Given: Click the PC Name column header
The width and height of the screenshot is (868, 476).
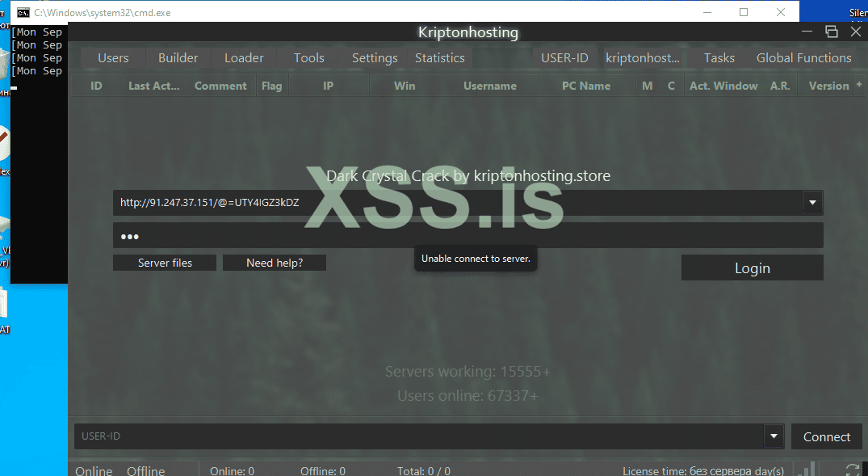Looking at the screenshot, I should [586, 86].
